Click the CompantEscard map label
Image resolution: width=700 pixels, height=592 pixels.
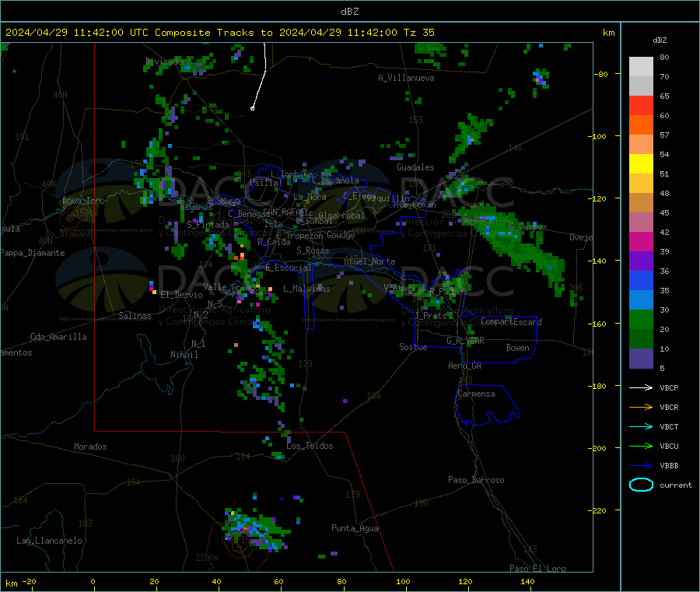512,321
